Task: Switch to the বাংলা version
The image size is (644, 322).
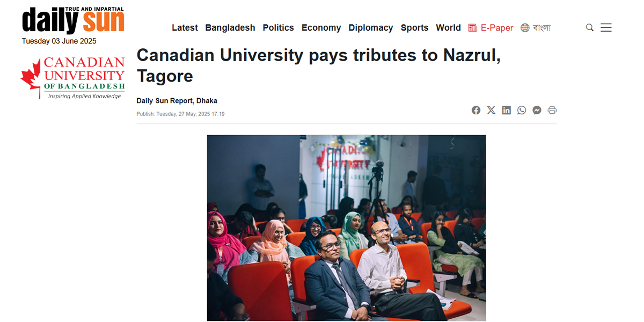Action: [x=541, y=28]
